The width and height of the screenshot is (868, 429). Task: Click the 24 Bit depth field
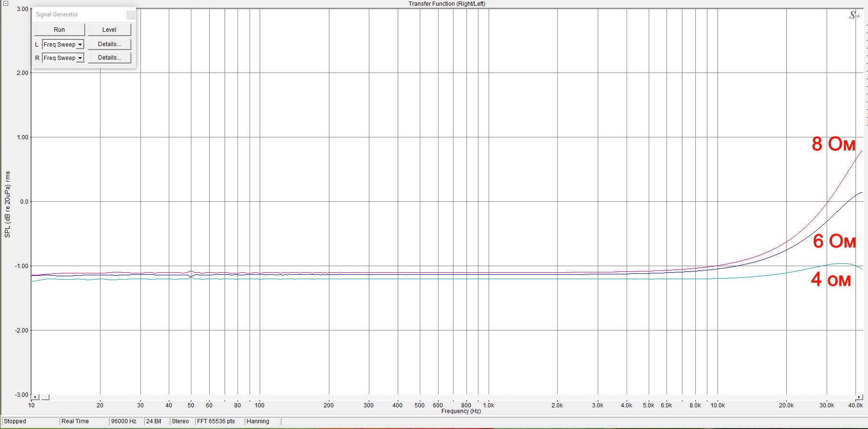click(x=154, y=421)
